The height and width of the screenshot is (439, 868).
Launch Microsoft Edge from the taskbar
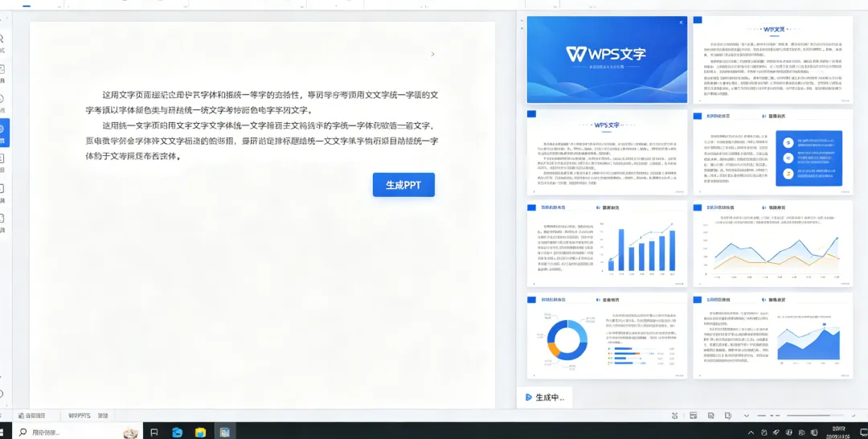(x=177, y=433)
